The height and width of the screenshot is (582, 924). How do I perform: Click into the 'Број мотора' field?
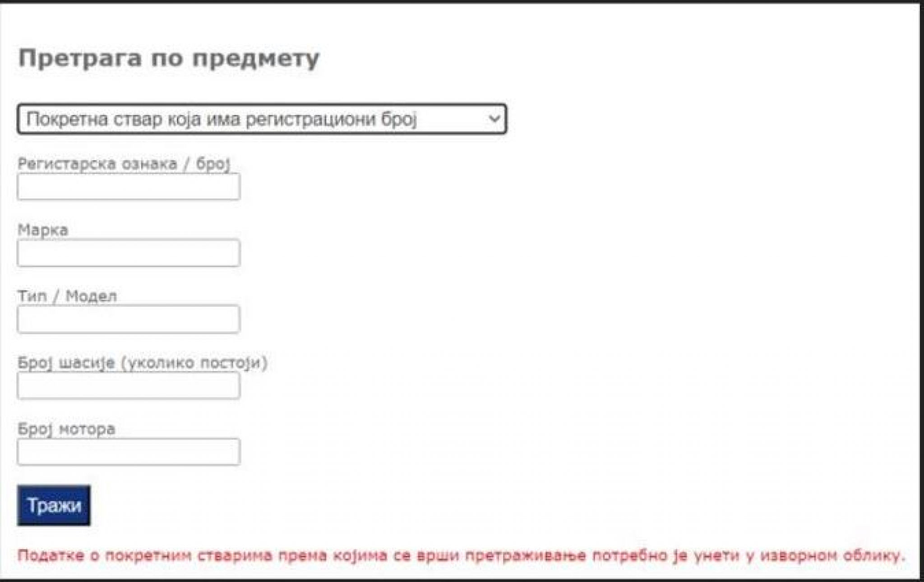point(129,452)
